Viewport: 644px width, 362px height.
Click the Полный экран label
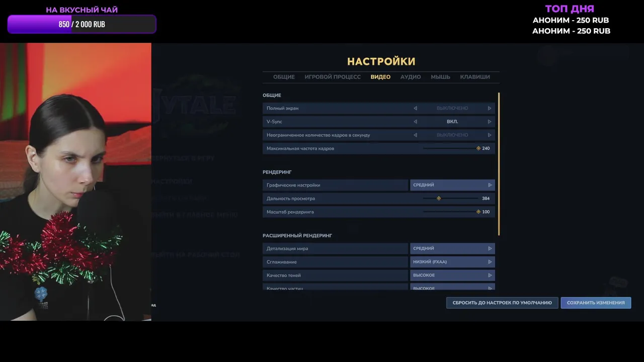[282, 108]
